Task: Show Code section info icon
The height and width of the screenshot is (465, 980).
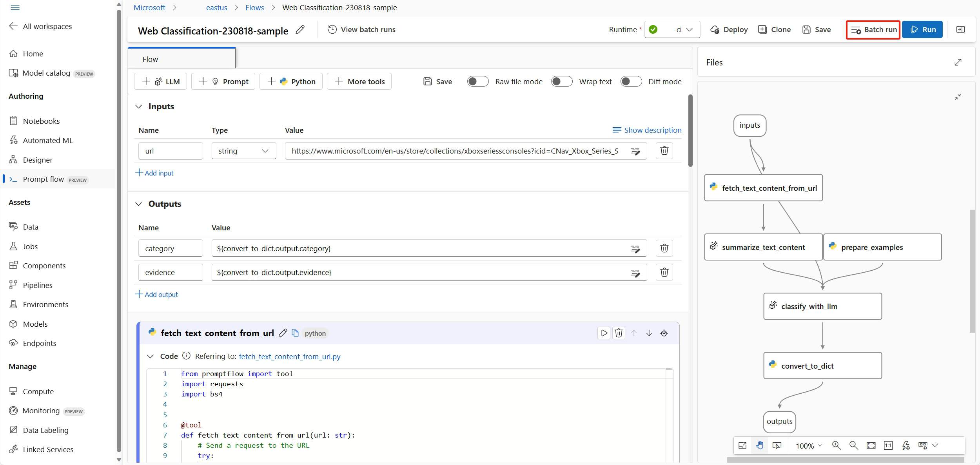Action: click(187, 356)
